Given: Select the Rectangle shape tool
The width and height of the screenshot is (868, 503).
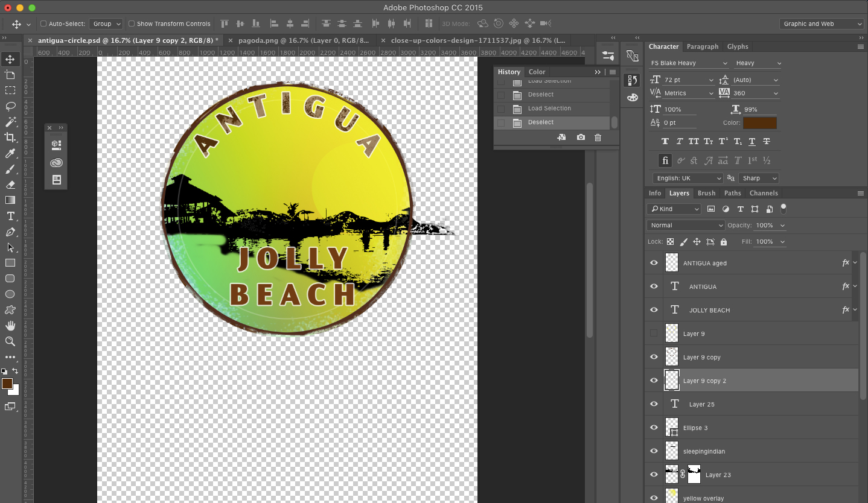Looking at the screenshot, I should tap(10, 263).
